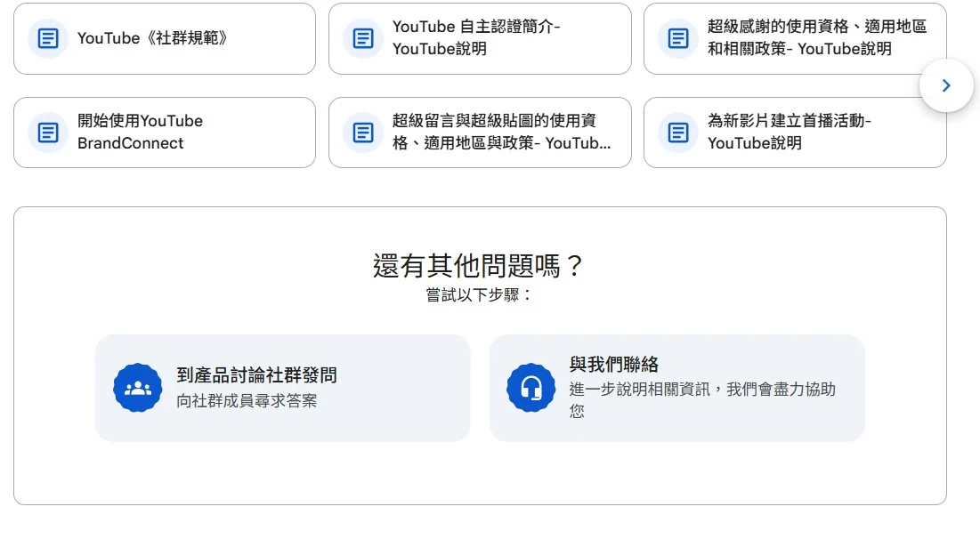Screen dimensions: 980x539
Task: Click 還有其他問題嗎？ heading
Action: 478,266
